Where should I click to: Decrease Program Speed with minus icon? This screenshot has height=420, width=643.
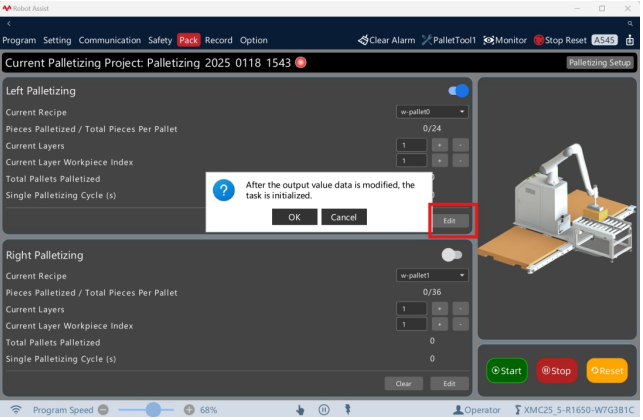click(103, 409)
